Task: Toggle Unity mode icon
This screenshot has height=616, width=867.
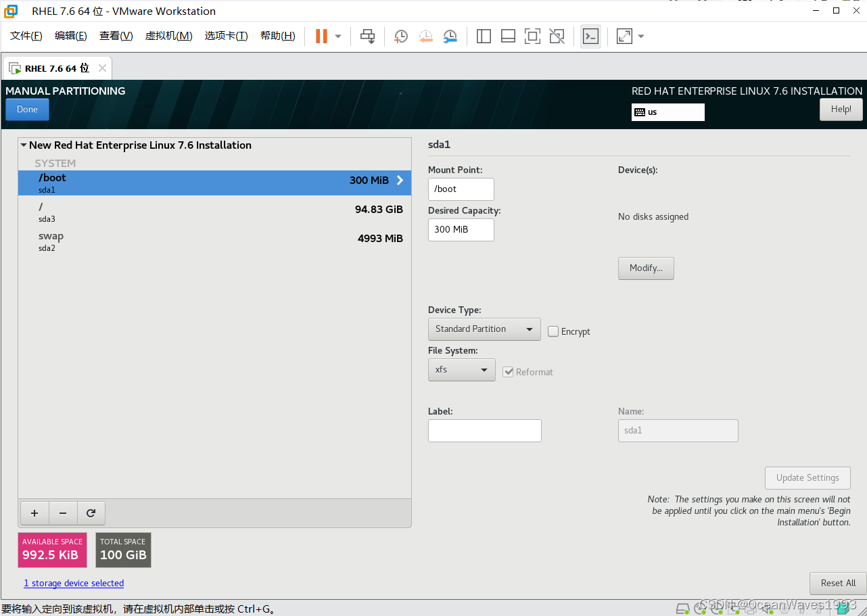Action: pos(557,36)
